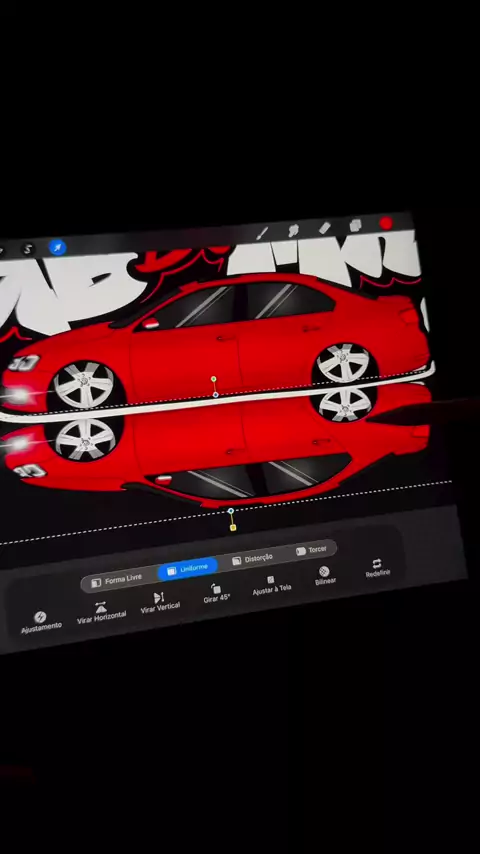Image resolution: width=480 pixels, height=854 pixels.
Task: Open the Selection S tool
Action: tap(28, 249)
